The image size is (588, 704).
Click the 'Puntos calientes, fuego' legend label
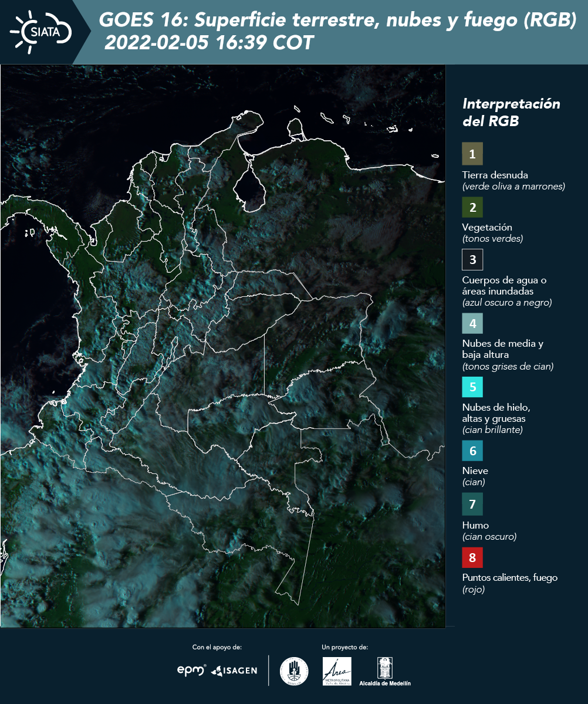[510, 578]
